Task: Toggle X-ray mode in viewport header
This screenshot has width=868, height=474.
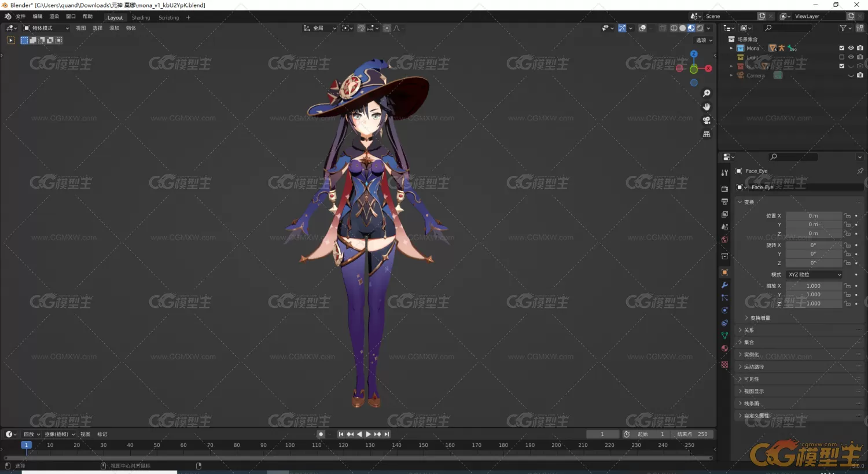Action: coord(662,28)
